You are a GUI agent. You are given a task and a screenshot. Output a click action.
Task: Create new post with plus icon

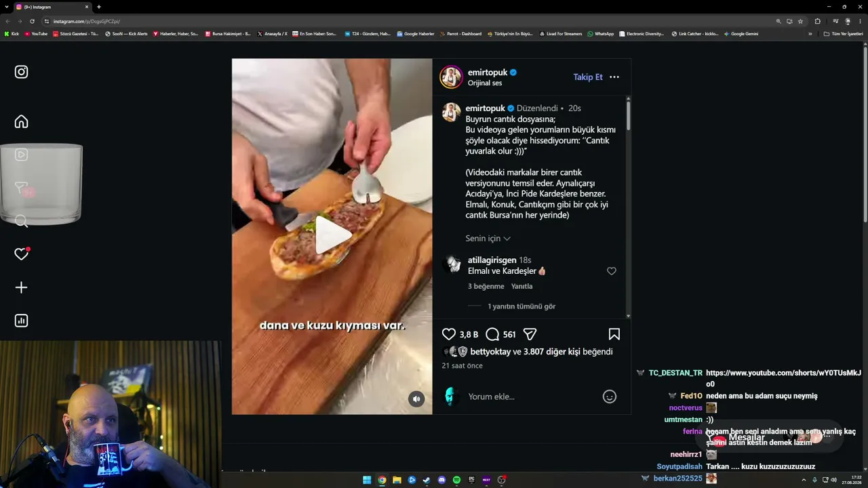click(x=22, y=287)
